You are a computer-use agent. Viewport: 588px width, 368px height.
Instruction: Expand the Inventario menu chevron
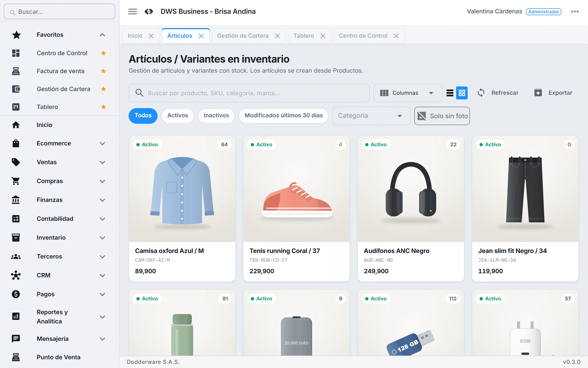point(102,238)
